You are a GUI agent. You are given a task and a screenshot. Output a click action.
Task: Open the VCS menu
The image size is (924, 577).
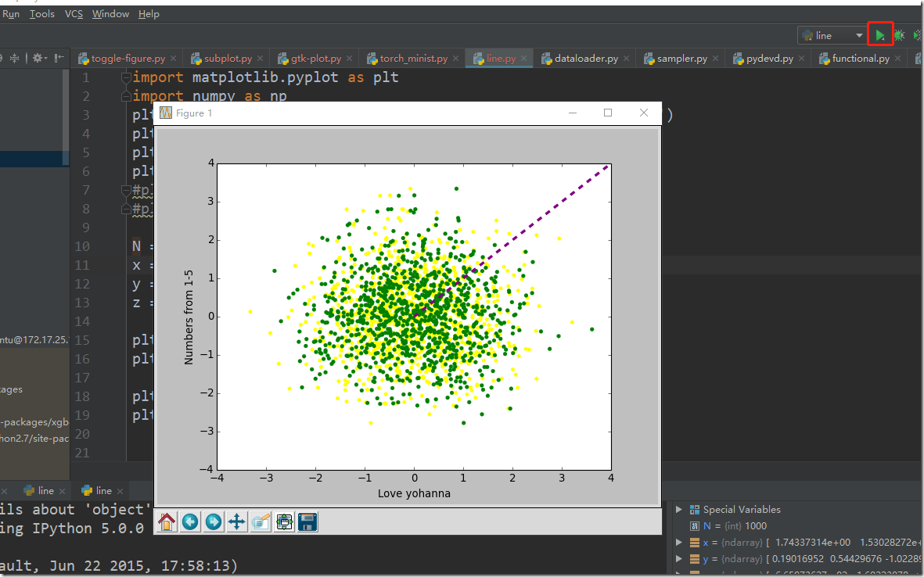[74, 13]
